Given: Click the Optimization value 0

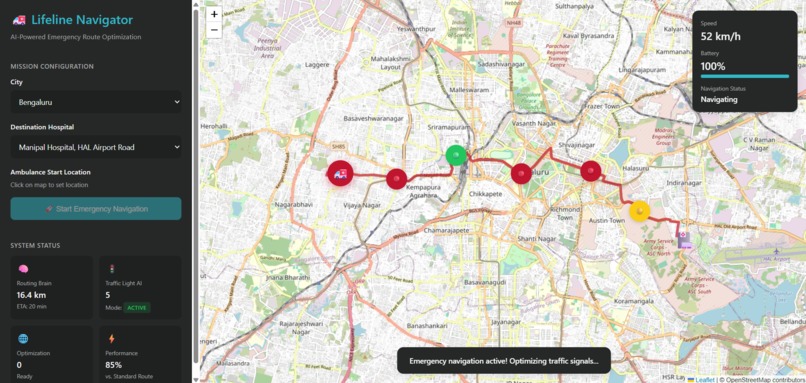Looking at the screenshot, I should point(19,365).
